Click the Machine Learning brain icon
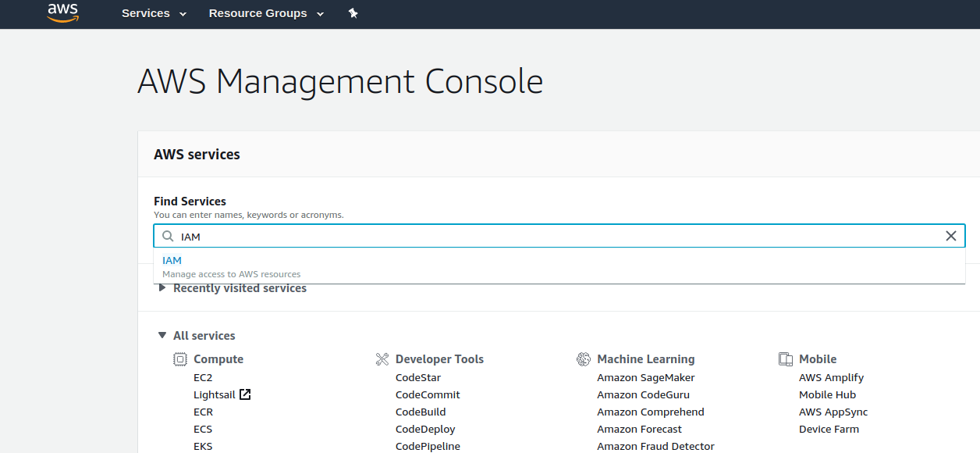Viewport: 980px width, 453px height. 584,359
